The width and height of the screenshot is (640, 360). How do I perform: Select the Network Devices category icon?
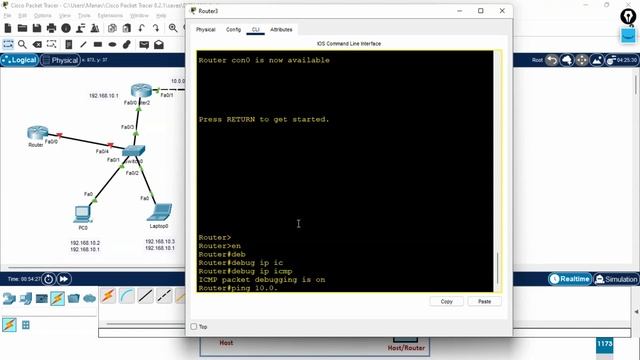click(9, 299)
